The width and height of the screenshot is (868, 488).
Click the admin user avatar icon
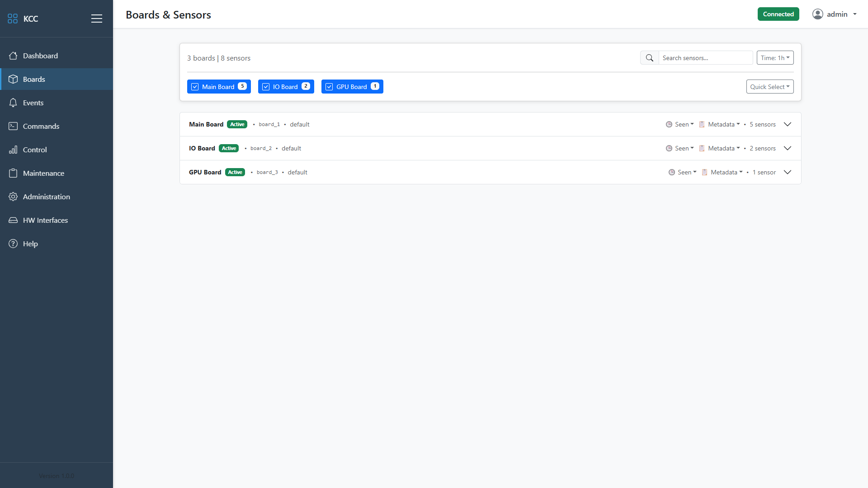pos(817,14)
